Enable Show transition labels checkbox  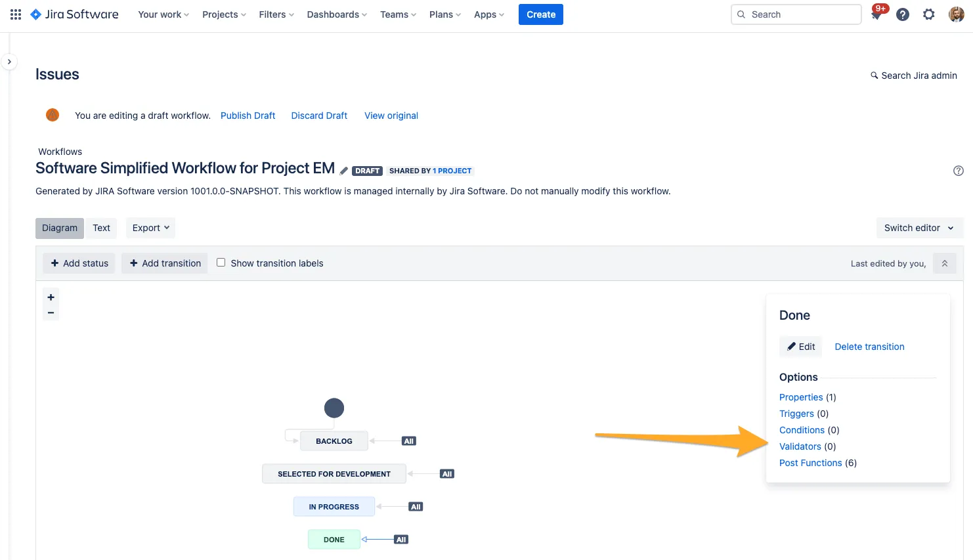[221, 263]
